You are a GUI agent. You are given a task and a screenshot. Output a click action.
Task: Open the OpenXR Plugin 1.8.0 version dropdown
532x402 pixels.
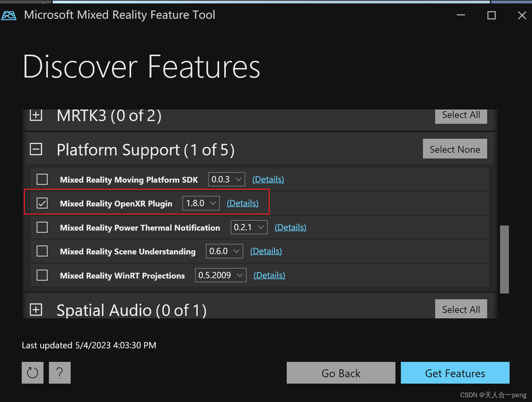coord(201,203)
